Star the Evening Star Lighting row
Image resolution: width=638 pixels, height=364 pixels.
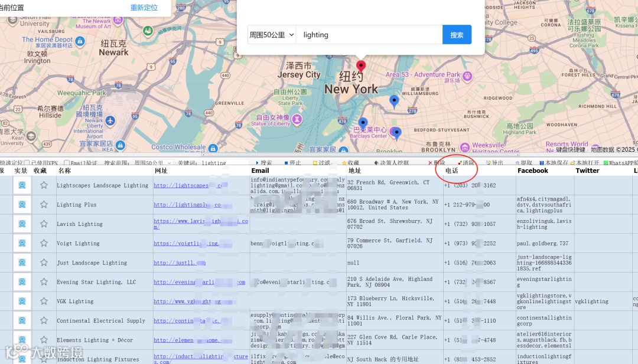[x=44, y=281]
